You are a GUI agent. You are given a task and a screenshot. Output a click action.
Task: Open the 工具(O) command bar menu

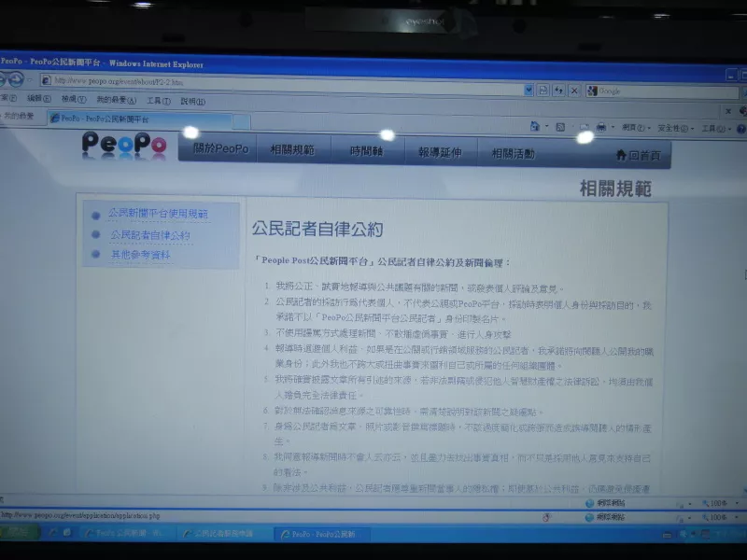click(x=716, y=129)
